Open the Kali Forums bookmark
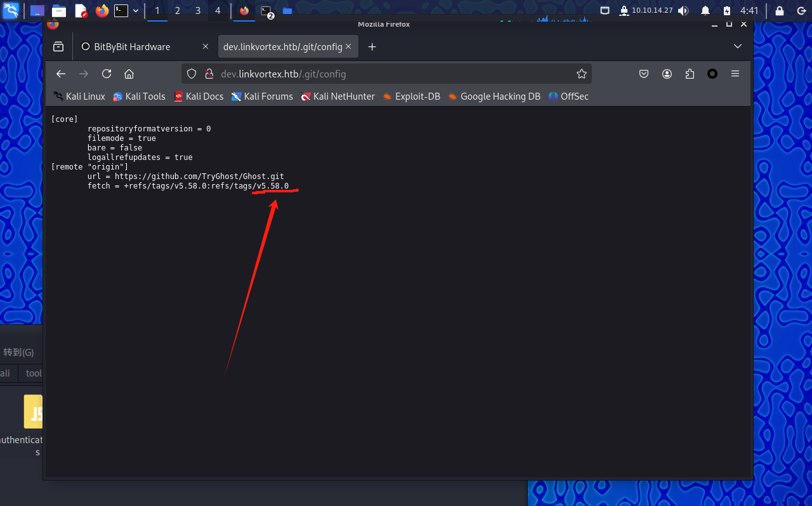Viewport: 812px width, 506px height. [x=262, y=97]
